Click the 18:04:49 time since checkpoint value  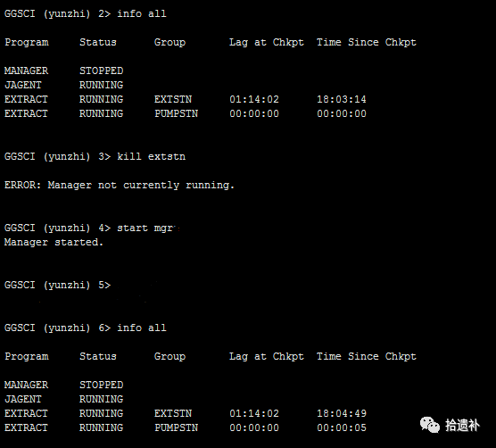click(x=342, y=413)
